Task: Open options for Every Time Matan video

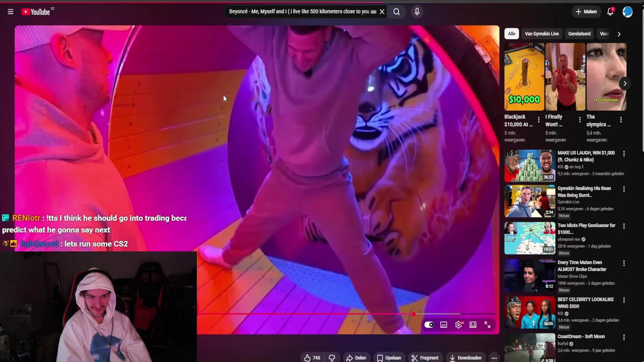Action: [x=624, y=263]
